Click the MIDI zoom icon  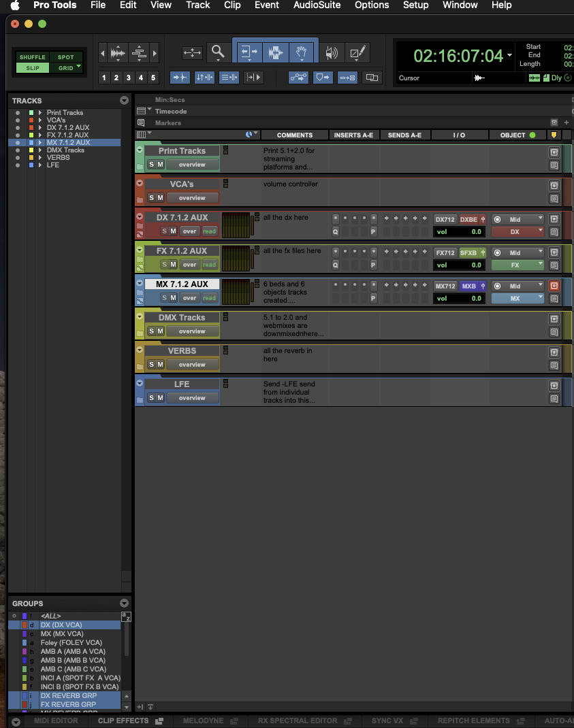coord(139,53)
